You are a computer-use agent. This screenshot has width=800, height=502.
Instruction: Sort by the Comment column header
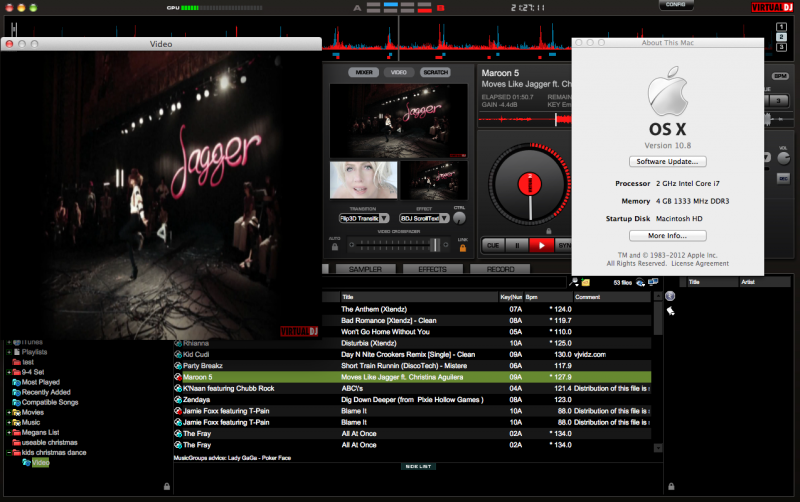tap(612, 297)
